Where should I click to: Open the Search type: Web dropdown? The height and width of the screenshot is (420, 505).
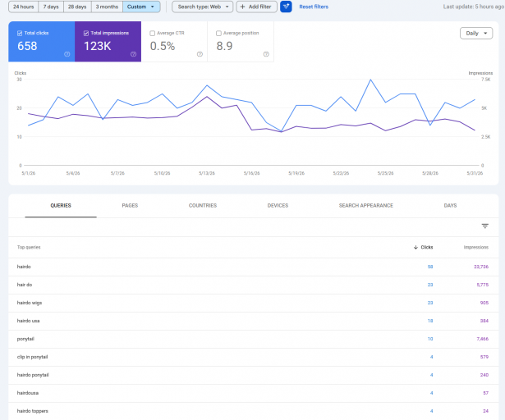[x=203, y=7]
